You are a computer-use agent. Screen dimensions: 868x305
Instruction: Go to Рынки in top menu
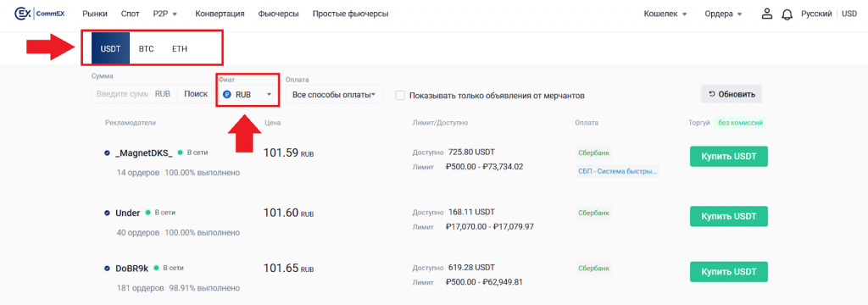pos(95,14)
